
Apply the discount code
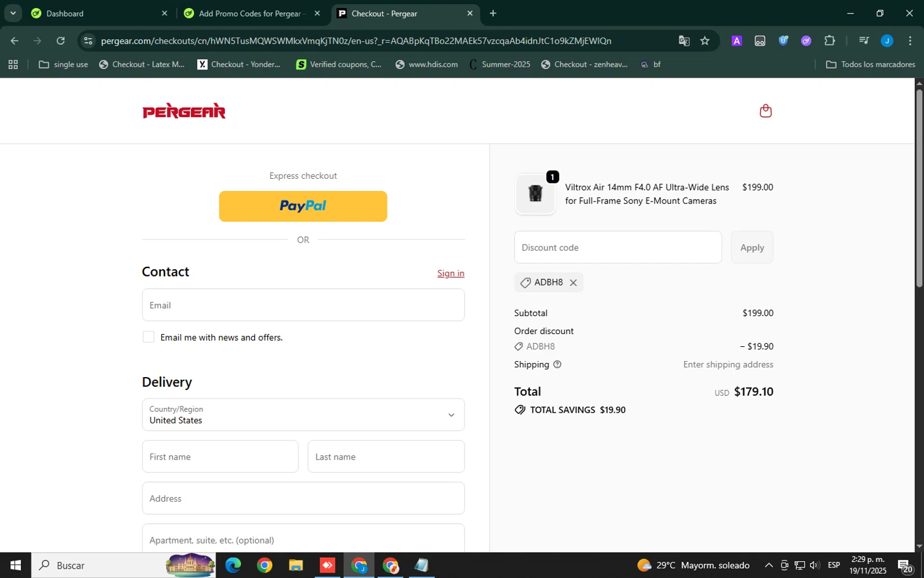point(752,248)
